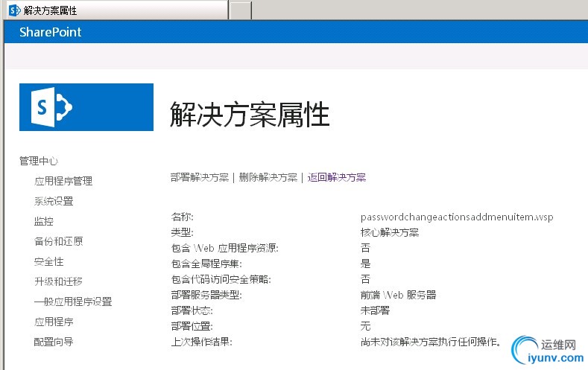Image resolution: width=588 pixels, height=370 pixels.
Task: Click the 部署服务器类型: label
Action: tap(206, 295)
